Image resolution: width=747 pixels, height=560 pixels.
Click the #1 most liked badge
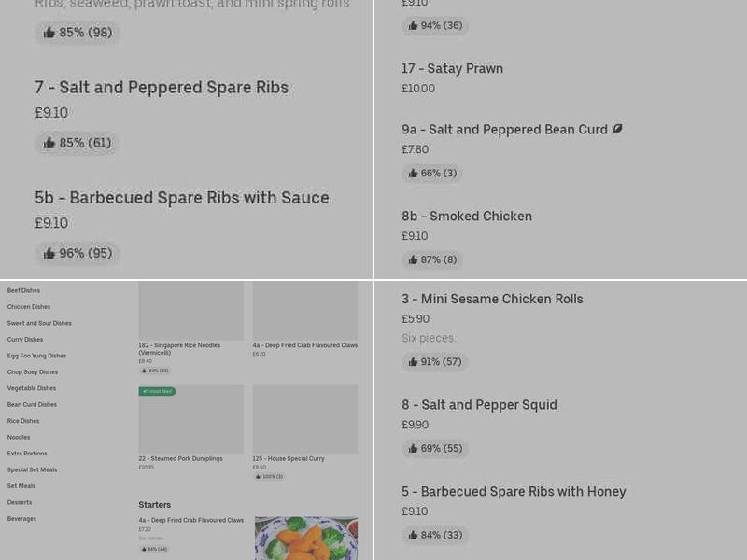point(157,391)
